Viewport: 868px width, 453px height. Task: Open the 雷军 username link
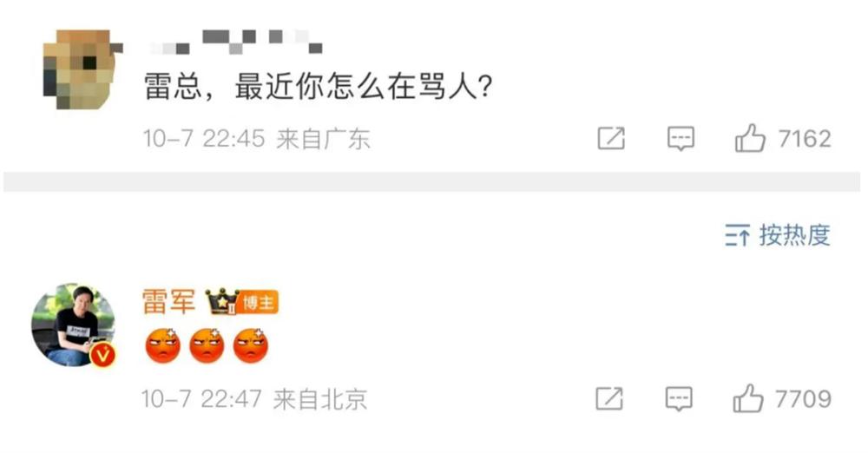pyautogui.click(x=169, y=301)
